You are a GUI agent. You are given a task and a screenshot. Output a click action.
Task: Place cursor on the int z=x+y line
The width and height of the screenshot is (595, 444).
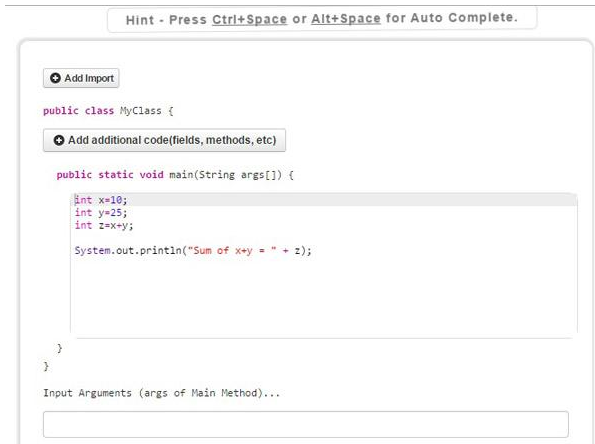[x=104, y=225]
